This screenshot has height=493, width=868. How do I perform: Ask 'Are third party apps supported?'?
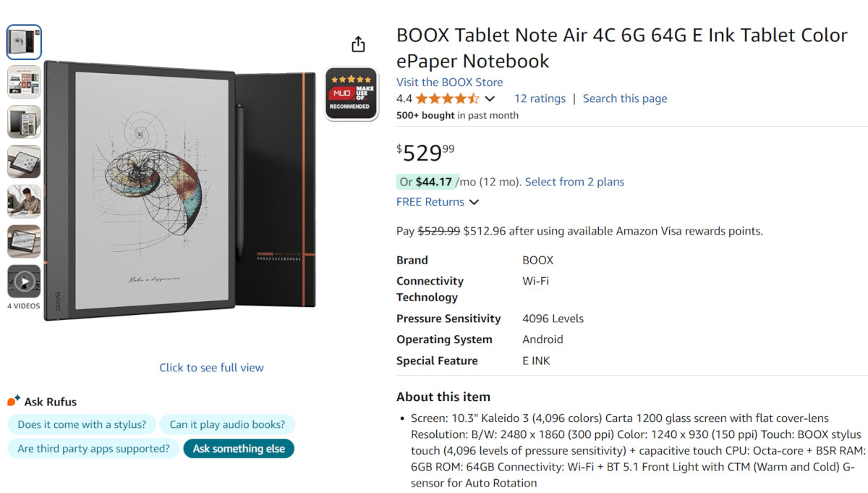pyautogui.click(x=93, y=448)
